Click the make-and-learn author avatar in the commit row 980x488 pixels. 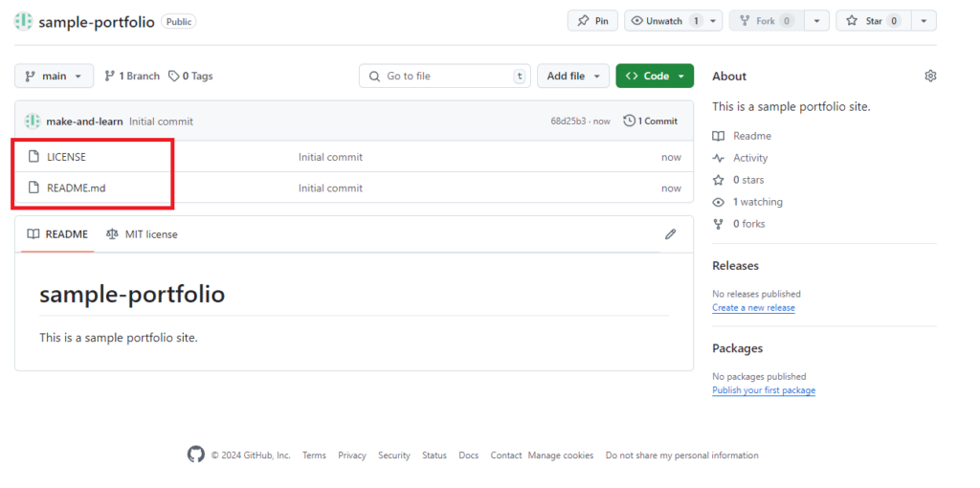click(x=33, y=122)
